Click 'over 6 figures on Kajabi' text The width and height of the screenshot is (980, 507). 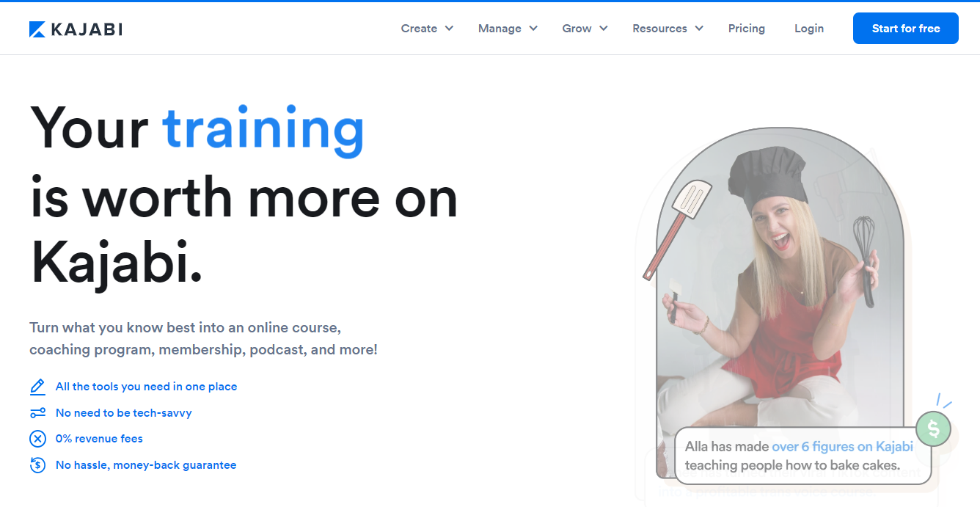(842, 446)
